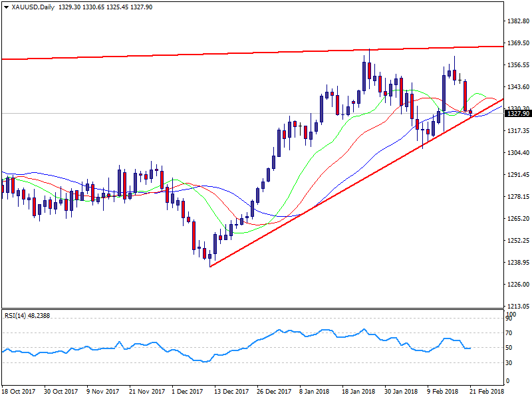Select the current price tag 1327.90
This screenshot has width=532, height=399.
516,114
